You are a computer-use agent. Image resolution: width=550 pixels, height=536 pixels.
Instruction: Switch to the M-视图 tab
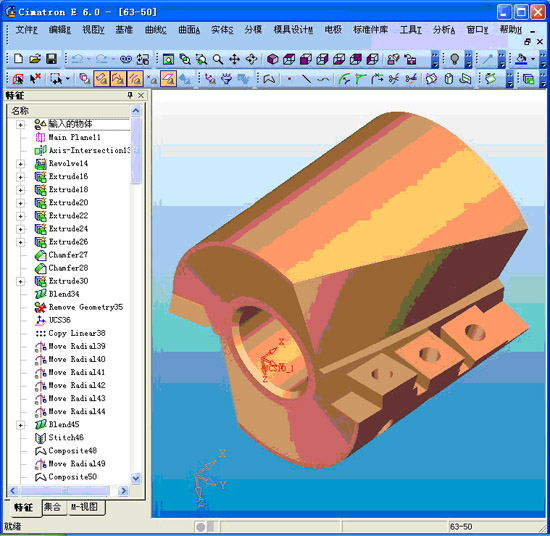tap(84, 507)
